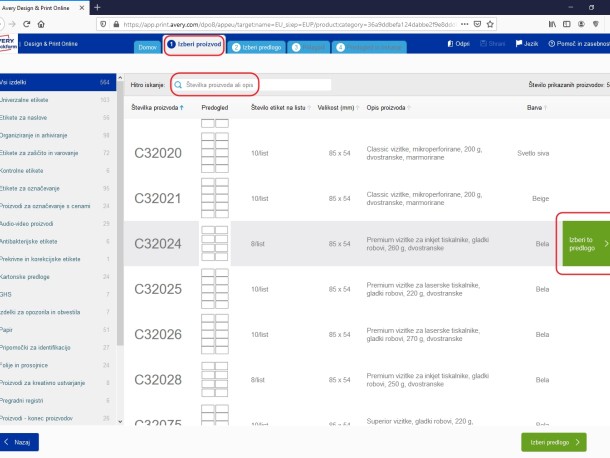Click the bottom Izberi predlogo button
The image size is (610, 458).
(554, 442)
